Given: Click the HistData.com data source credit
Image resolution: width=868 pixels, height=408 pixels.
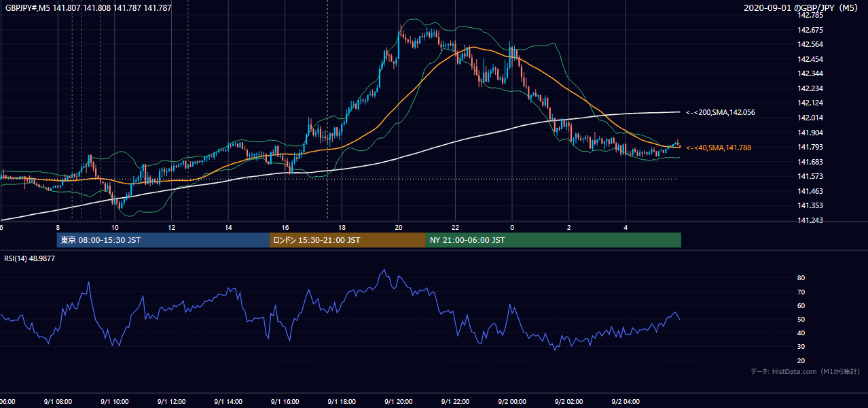Looking at the screenshot, I should coord(806,371).
